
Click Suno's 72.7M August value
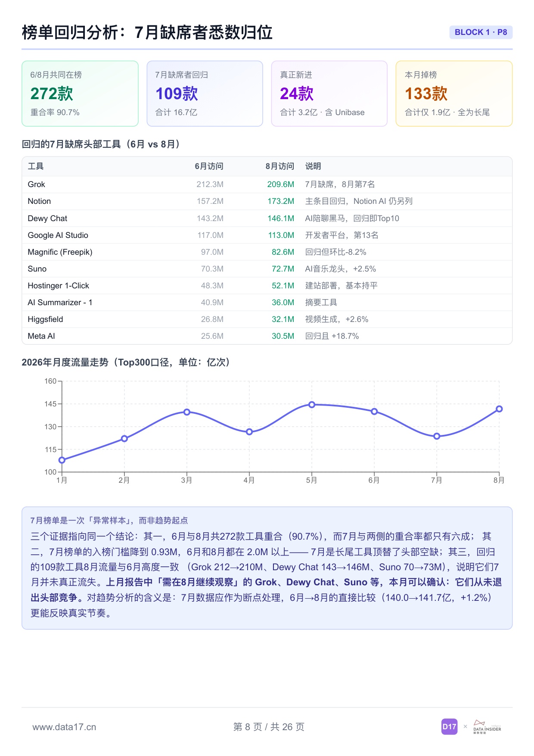pyautogui.click(x=283, y=269)
